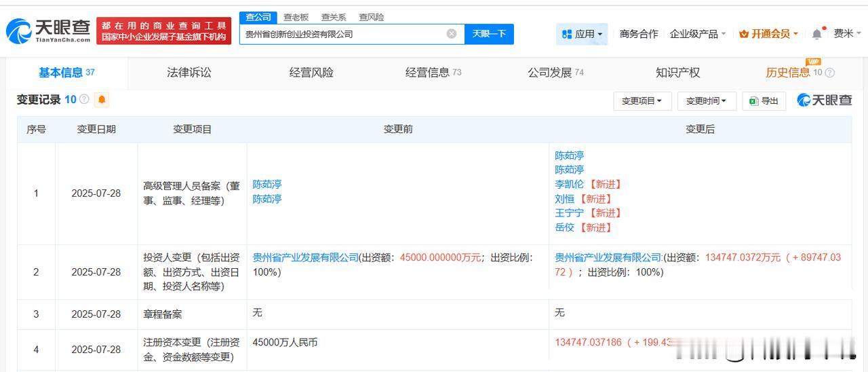Open the 变更项目 filter dropdown
The width and height of the screenshot is (868, 372).
[x=642, y=100]
